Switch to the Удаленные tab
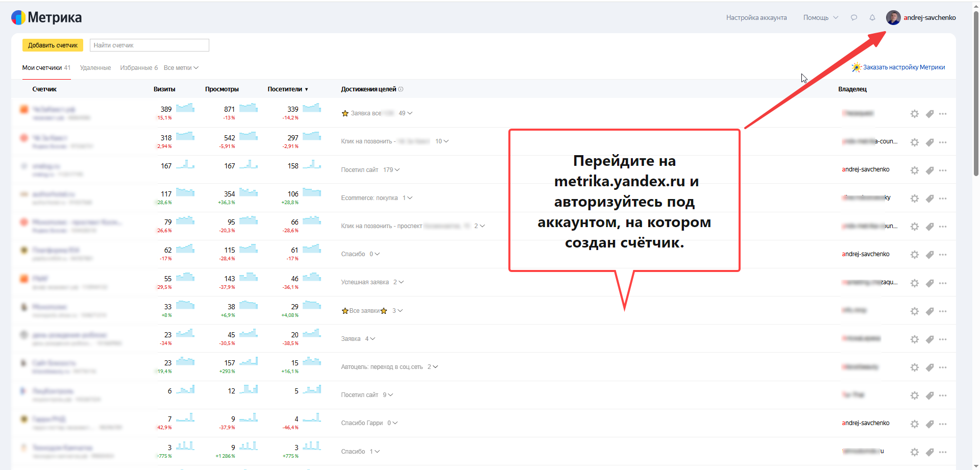The width and height of the screenshot is (980, 470). click(95, 68)
